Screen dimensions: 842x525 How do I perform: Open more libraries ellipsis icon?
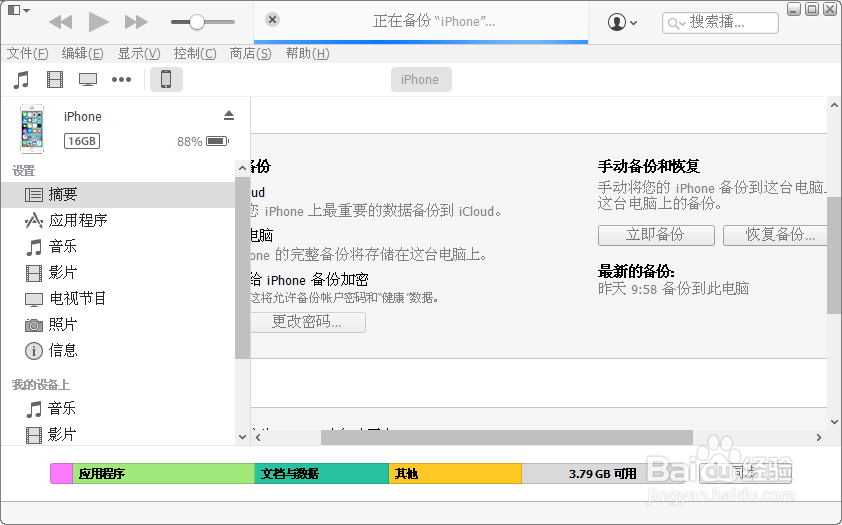[x=121, y=80]
